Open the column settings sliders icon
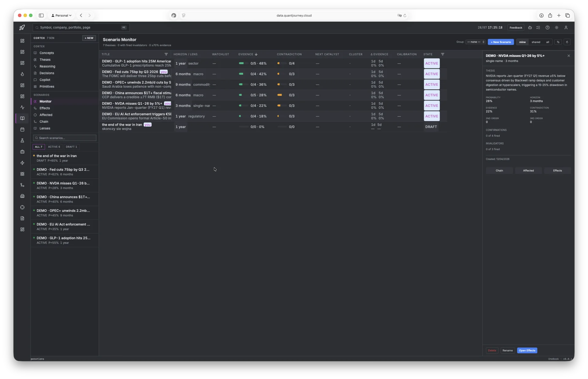Screen dimensions: 588x379 [558, 42]
